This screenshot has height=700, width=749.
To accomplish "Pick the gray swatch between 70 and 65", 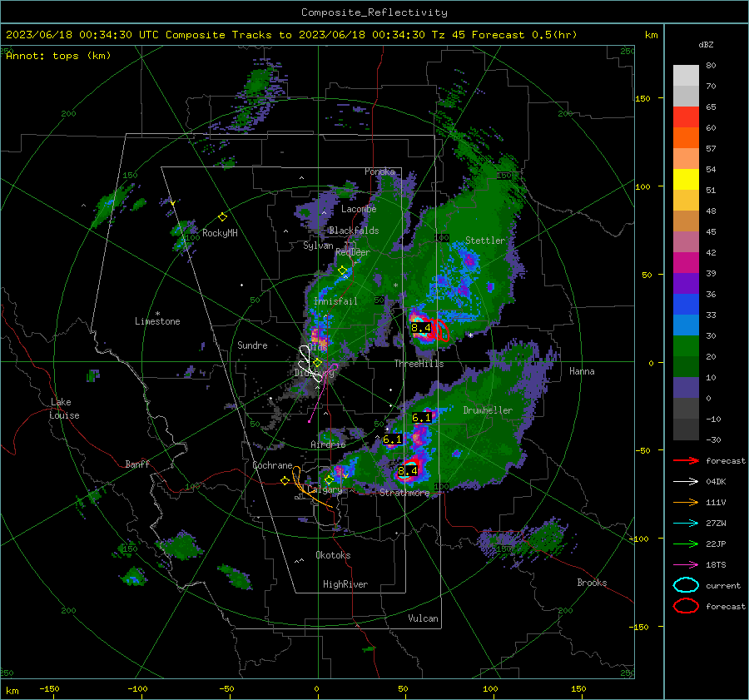I will tap(686, 97).
